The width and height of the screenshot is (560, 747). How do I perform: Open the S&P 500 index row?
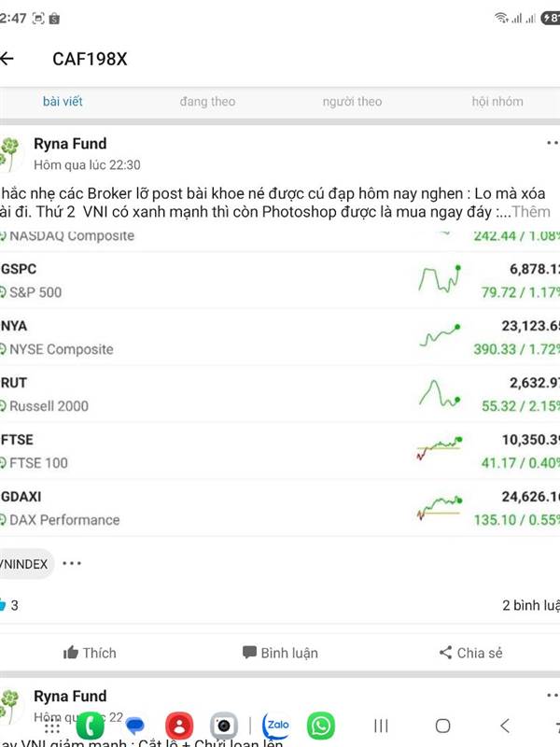(x=280, y=280)
